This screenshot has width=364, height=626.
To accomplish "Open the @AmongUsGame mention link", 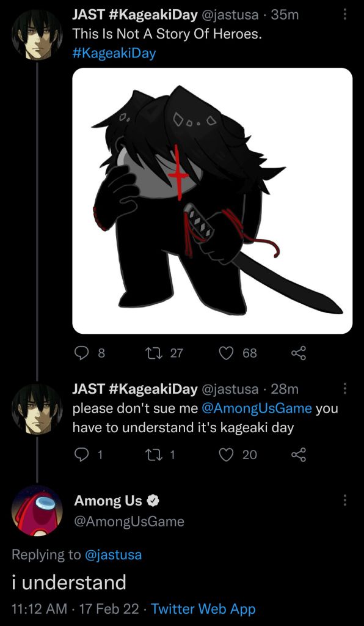I will pyautogui.click(x=257, y=409).
